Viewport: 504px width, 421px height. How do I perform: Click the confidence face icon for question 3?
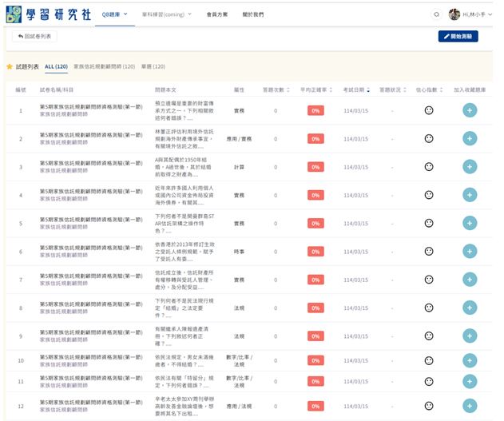pyautogui.click(x=429, y=167)
